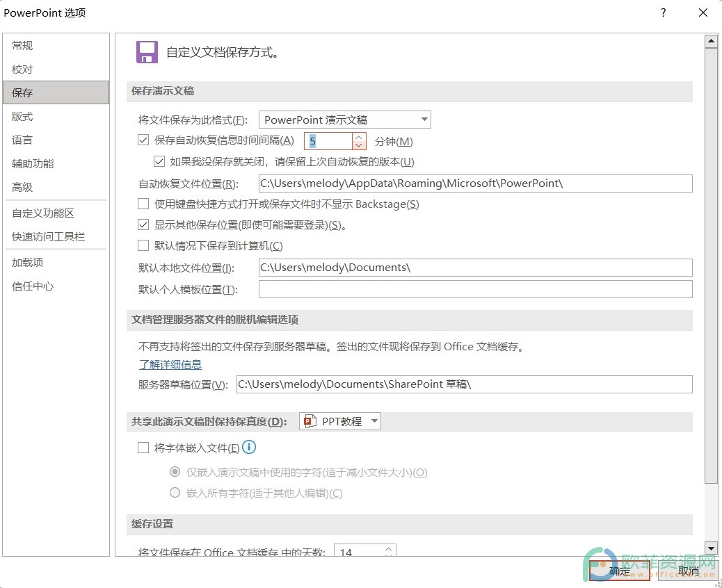722x588 pixels.
Task: Click the AutoRecover minutes input field
Action: pyautogui.click(x=328, y=141)
